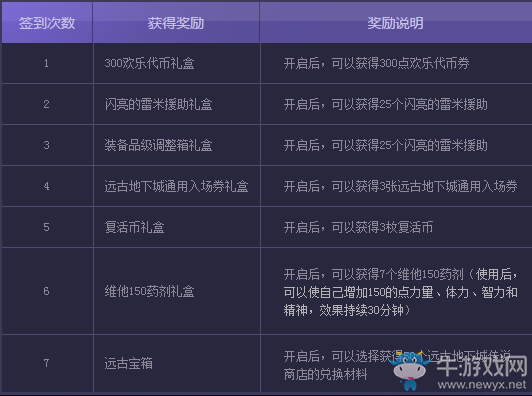
Task: Select sign-in count 5 cell
Action: click(46, 227)
